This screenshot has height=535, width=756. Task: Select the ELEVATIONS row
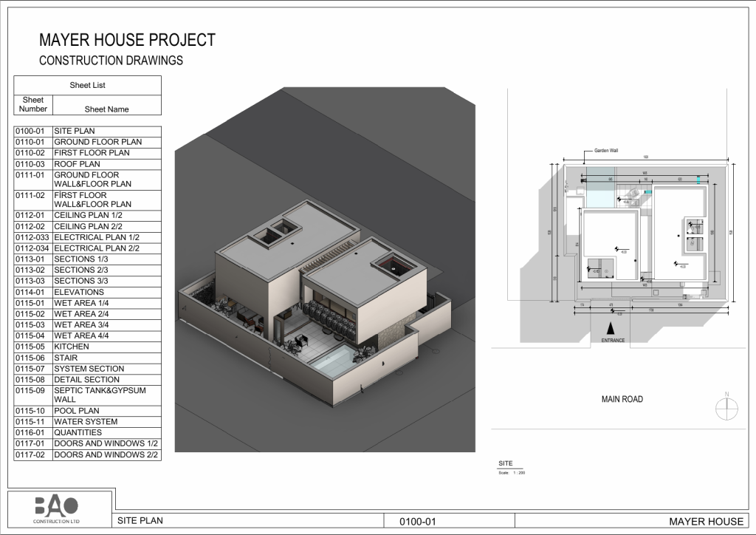coord(87,293)
